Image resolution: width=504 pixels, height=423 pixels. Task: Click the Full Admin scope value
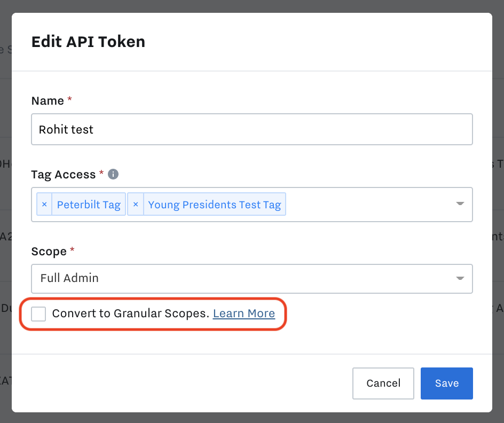[x=69, y=278]
